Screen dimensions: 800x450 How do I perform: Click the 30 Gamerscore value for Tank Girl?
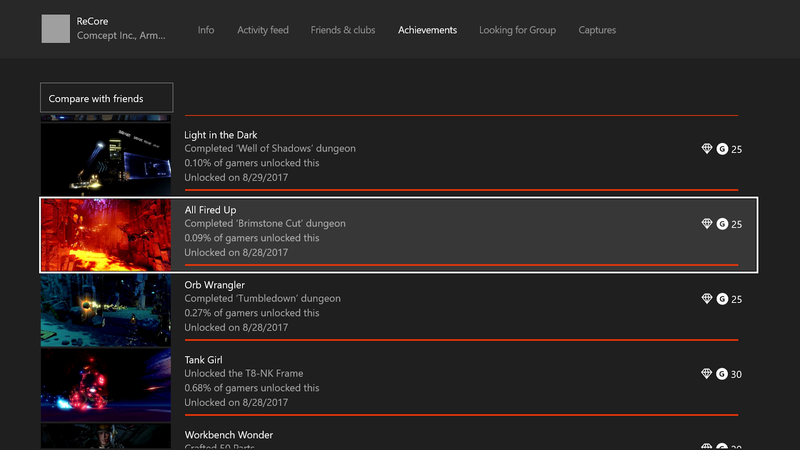click(736, 374)
